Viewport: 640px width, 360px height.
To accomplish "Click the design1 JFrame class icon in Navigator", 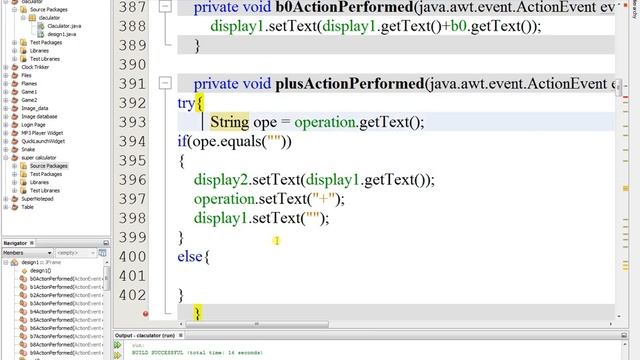I will tap(15, 262).
